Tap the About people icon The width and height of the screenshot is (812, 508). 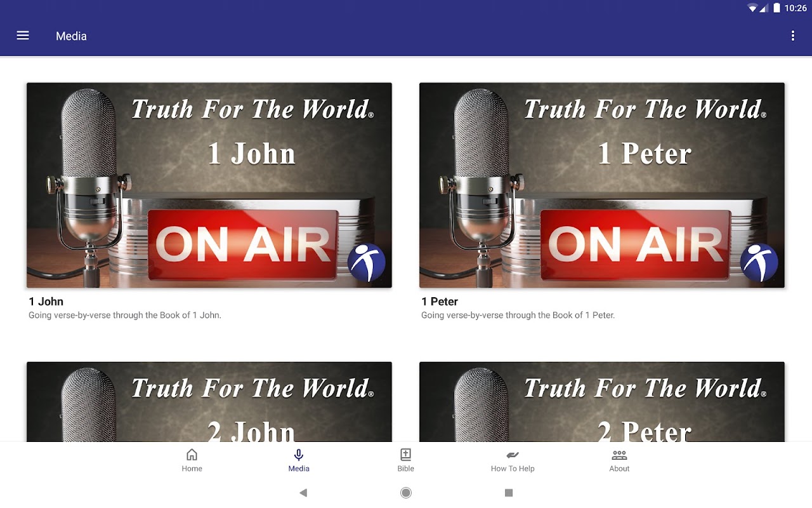pos(619,455)
